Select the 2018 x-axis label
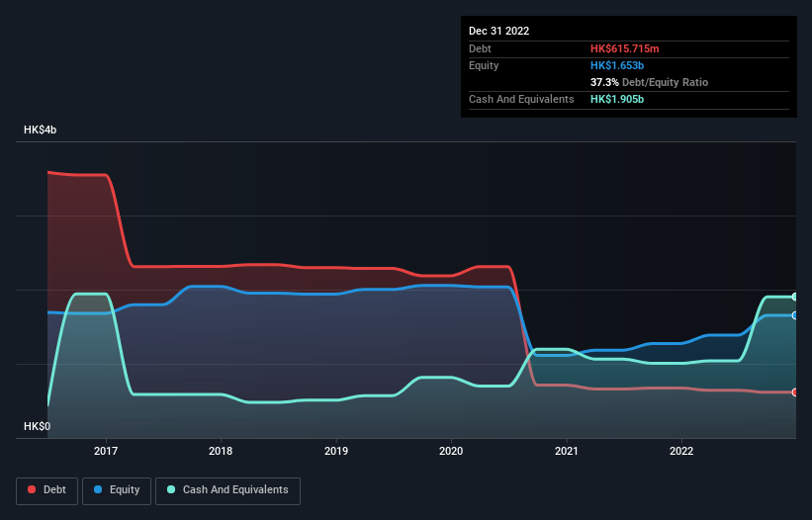812x520 pixels. (x=221, y=451)
